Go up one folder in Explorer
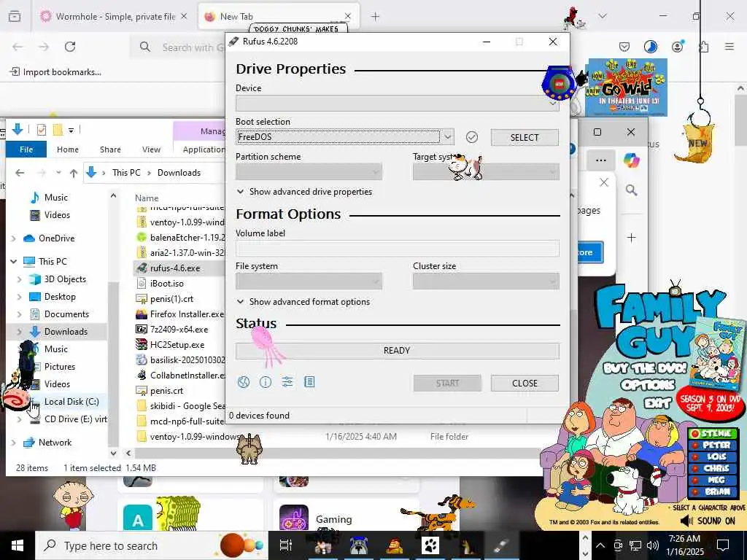Screen dimensions: 747x560 coord(74,173)
